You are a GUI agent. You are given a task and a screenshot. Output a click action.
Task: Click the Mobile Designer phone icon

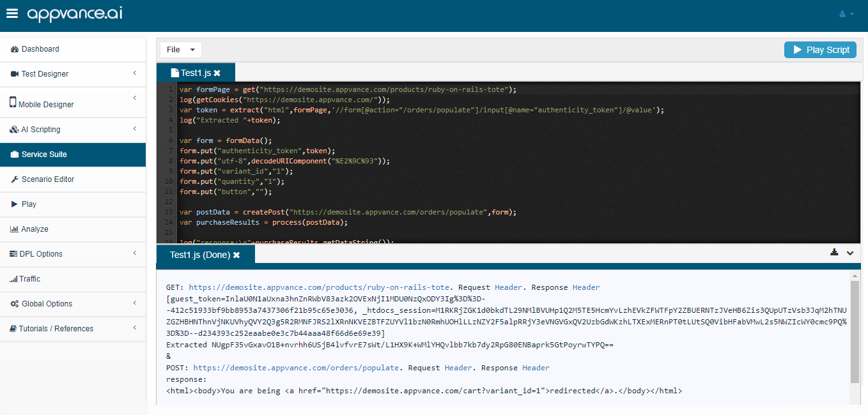click(x=13, y=102)
